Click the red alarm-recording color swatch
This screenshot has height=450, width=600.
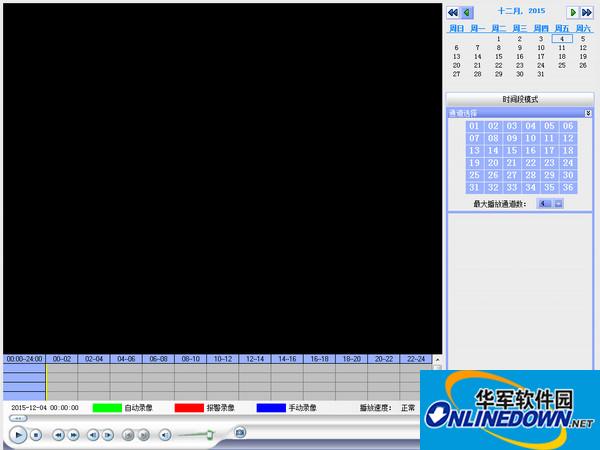click(189, 408)
